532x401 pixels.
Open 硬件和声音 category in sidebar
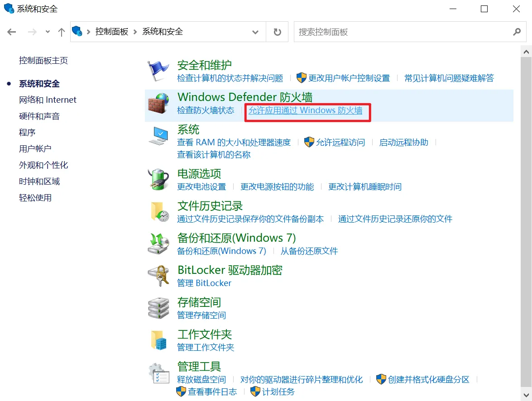coord(39,116)
